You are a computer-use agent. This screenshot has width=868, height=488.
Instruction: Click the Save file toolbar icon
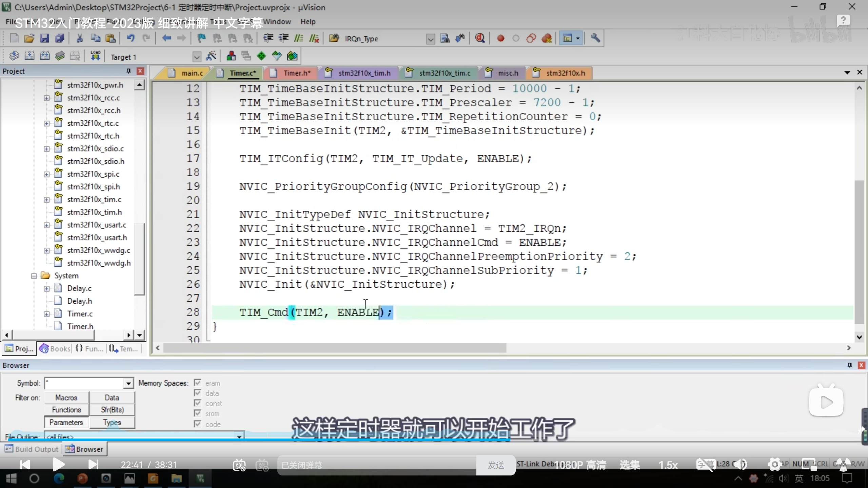click(x=44, y=38)
